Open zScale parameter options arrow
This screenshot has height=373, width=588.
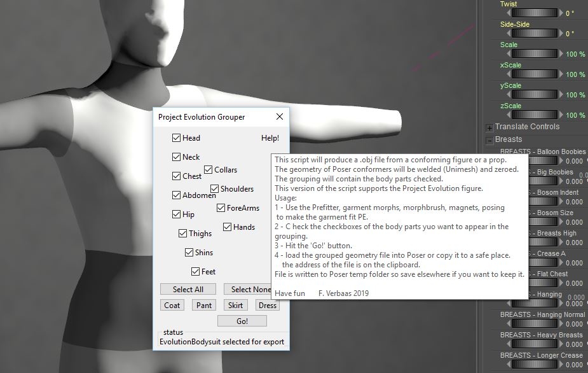561,115
